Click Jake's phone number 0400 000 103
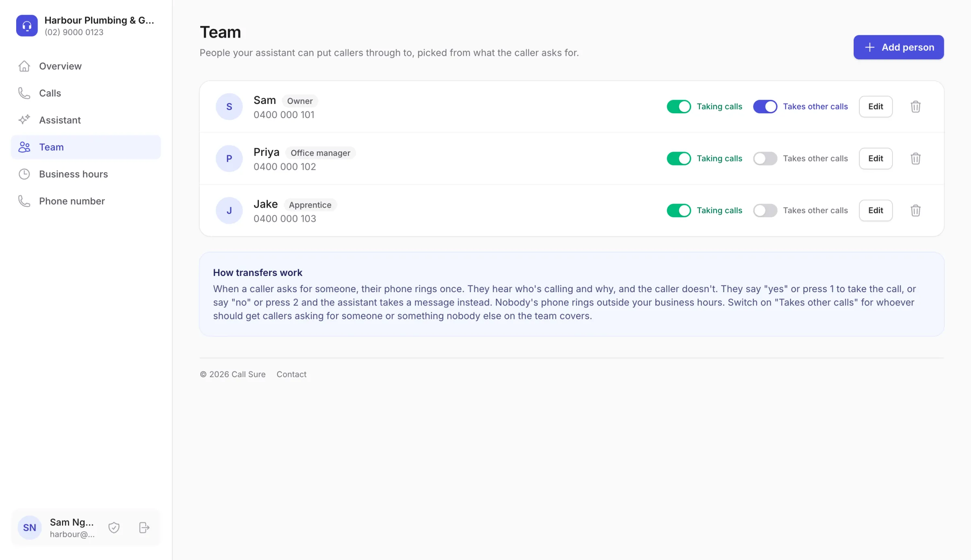 coord(285,219)
